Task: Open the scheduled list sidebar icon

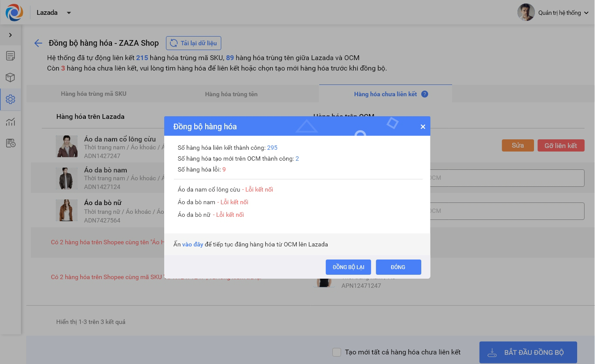Action: (10, 143)
